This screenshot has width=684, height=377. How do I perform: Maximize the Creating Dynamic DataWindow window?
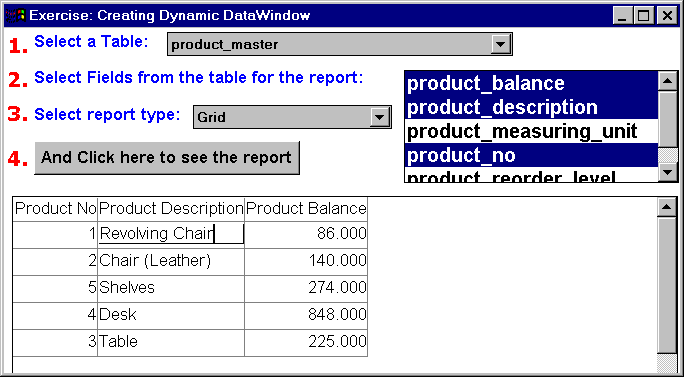click(x=643, y=16)
